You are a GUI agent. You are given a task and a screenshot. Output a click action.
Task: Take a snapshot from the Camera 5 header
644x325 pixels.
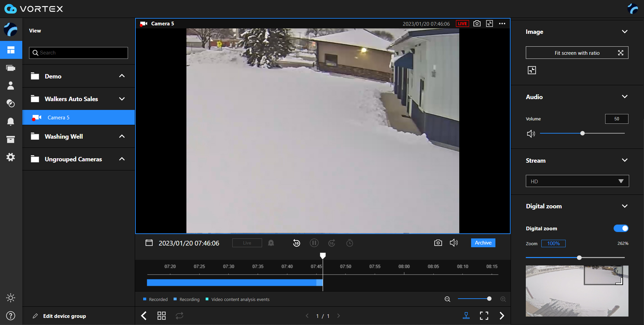[x=477, y=24]
